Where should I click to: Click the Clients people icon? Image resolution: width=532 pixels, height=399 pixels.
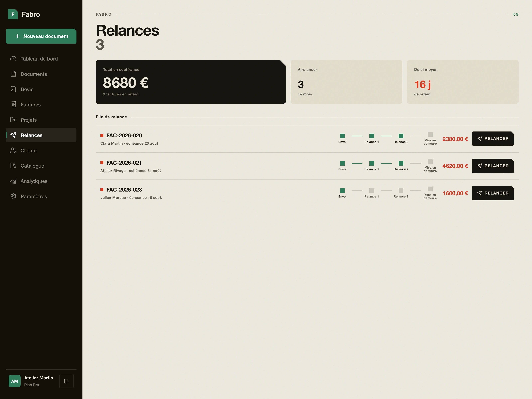point(13,150)
